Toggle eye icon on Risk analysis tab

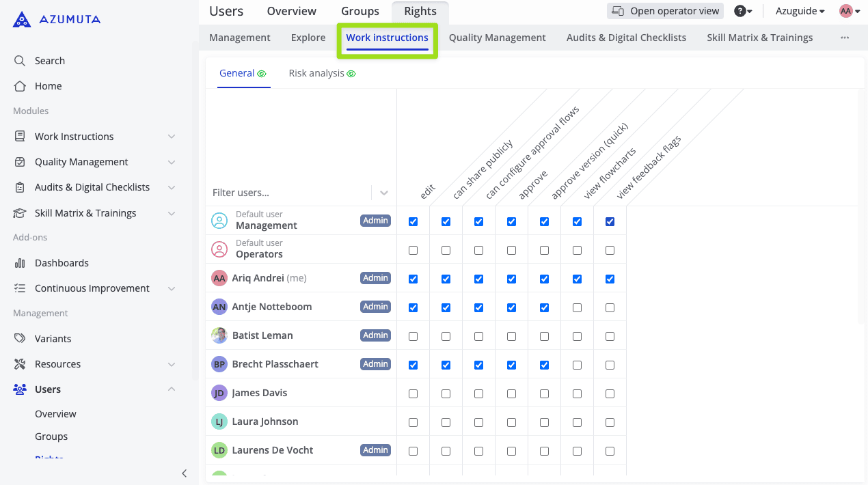click(351, 74)
